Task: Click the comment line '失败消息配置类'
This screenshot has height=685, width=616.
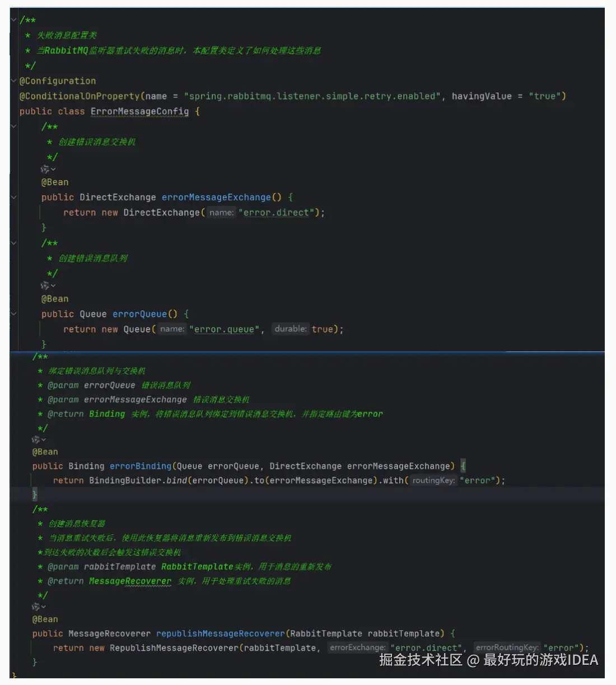Action: pyautogui.click(x=67, y=35)
